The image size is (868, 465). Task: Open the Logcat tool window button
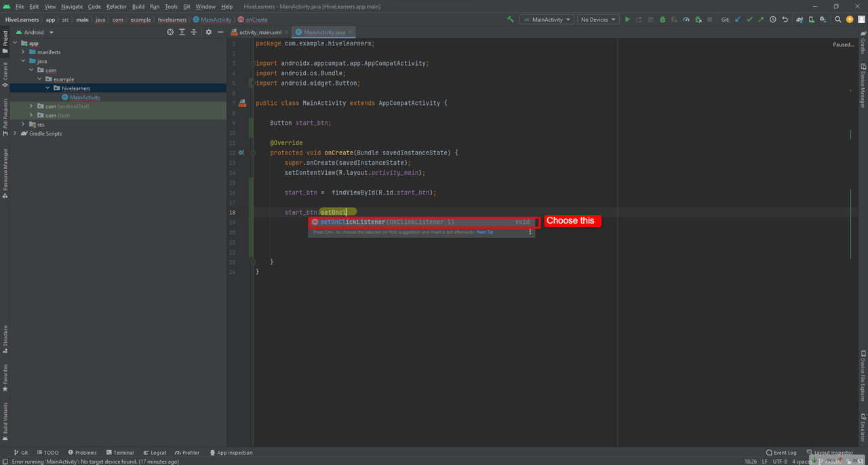point(155,453)
